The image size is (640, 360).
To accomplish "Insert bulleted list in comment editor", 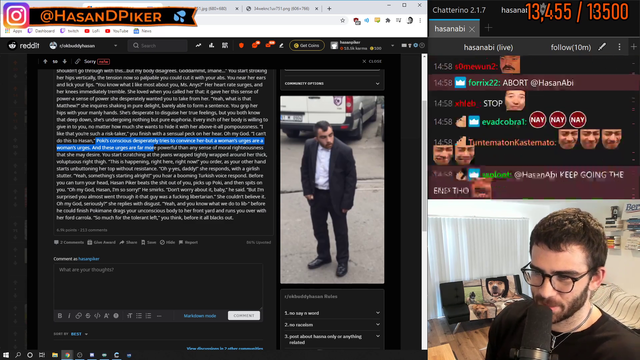I will [x=139, y=316].
